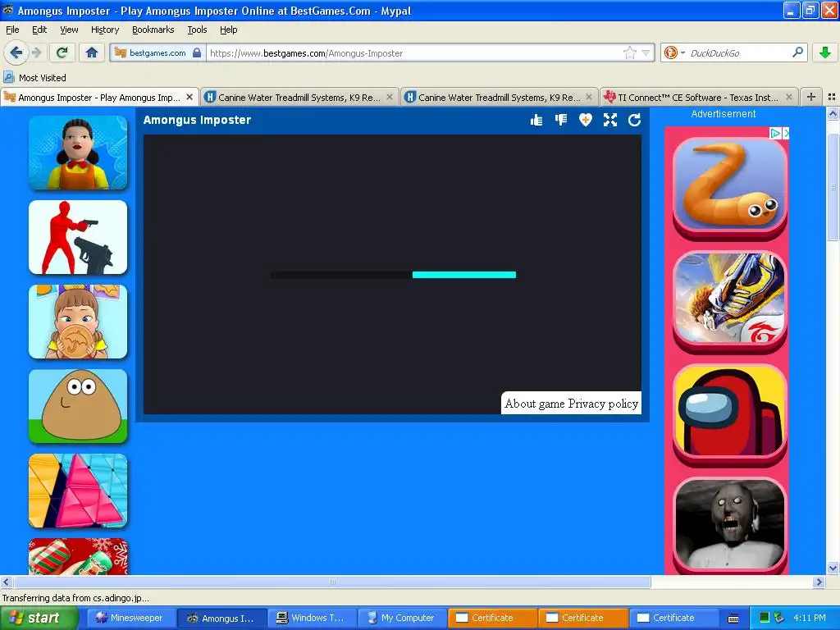The width and height of the screenshot is (840, 630).
Task: Switch to Windows Task Manager taskbar button
Action: pos(311,618)
